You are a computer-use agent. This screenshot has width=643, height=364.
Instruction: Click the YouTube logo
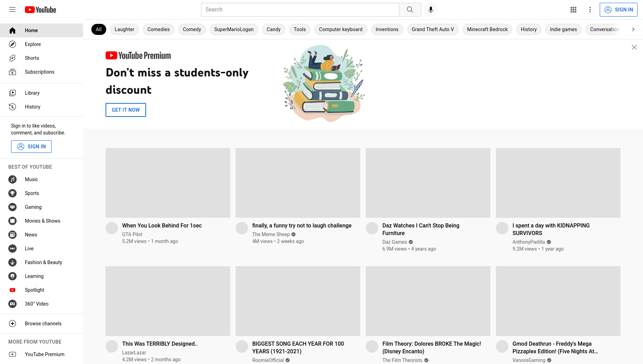40,10
